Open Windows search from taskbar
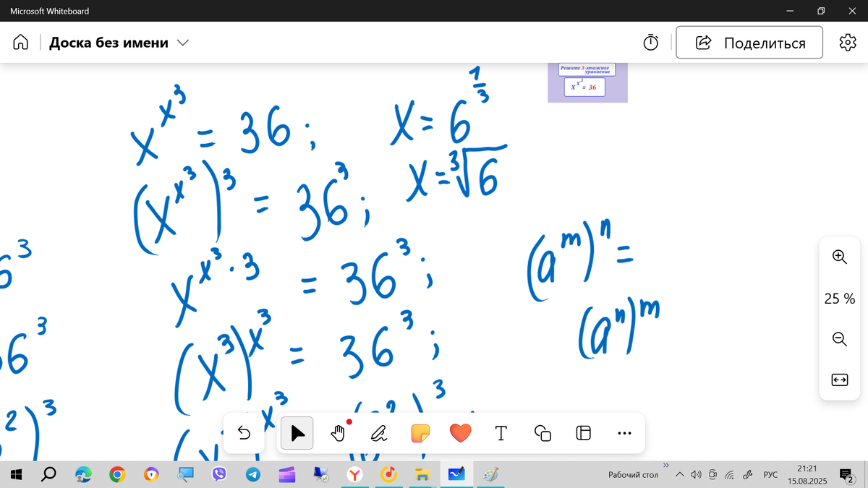 (49, 474)
